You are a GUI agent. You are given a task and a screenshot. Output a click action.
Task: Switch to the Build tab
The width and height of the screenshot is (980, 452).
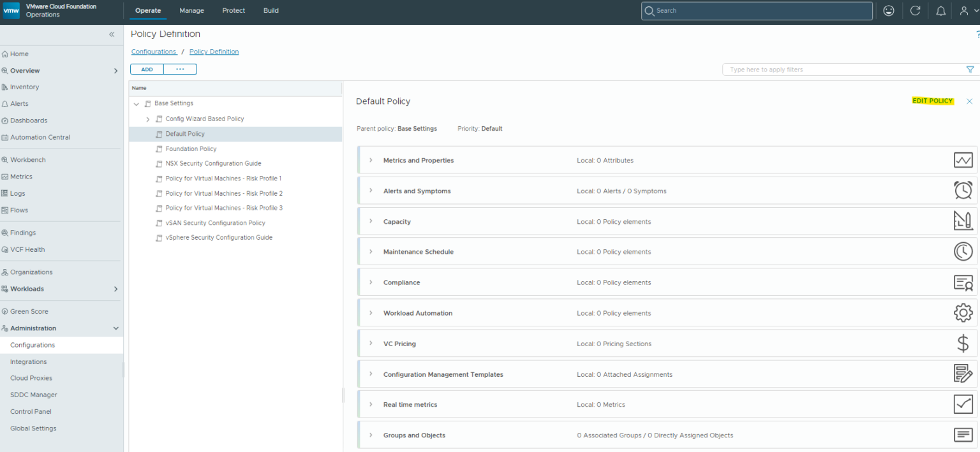pyautogui.click(x=271, y=11)
